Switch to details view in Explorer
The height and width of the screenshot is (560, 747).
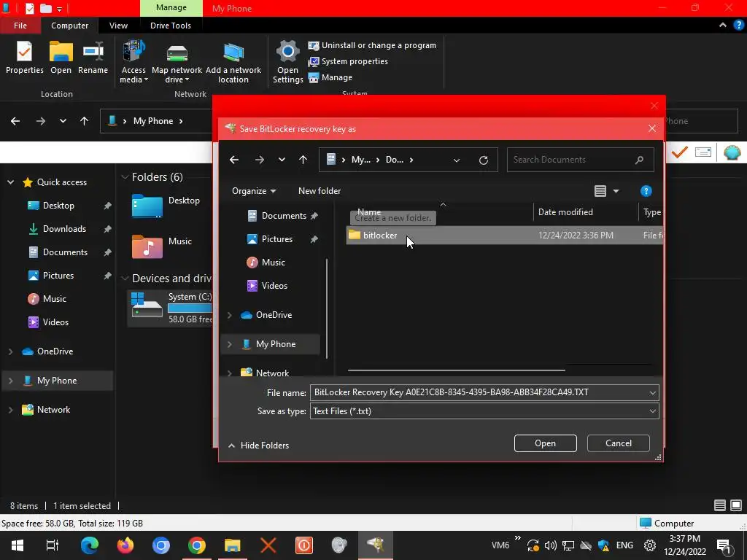[720, 505]
